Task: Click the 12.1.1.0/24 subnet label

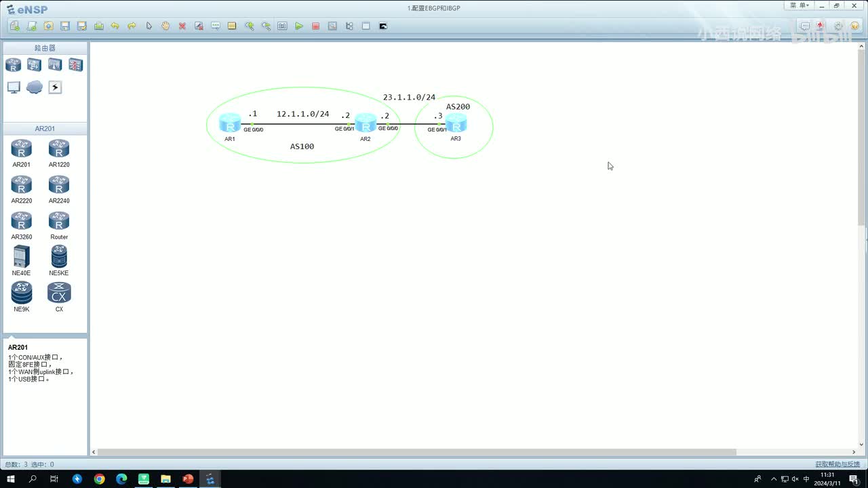Action: (303, 114)
